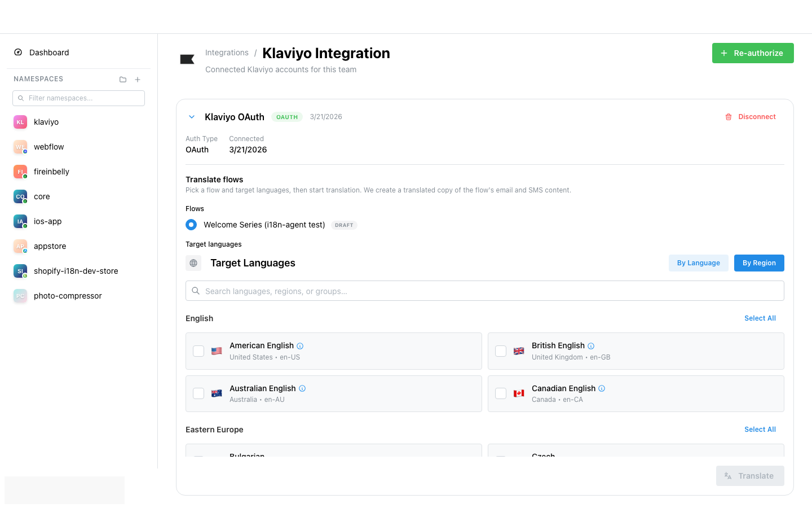
Task: Switch to By Region view
Action: 759,263
